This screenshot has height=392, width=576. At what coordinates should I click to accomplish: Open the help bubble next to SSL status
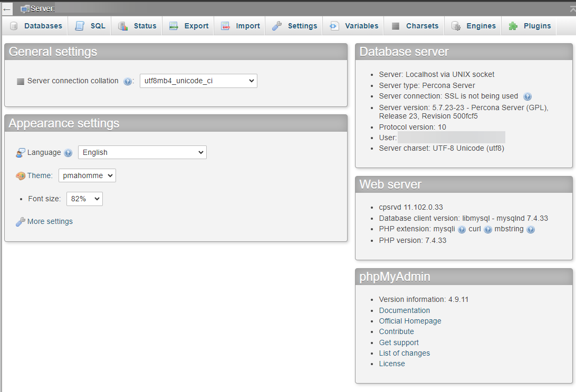[527, 96]
